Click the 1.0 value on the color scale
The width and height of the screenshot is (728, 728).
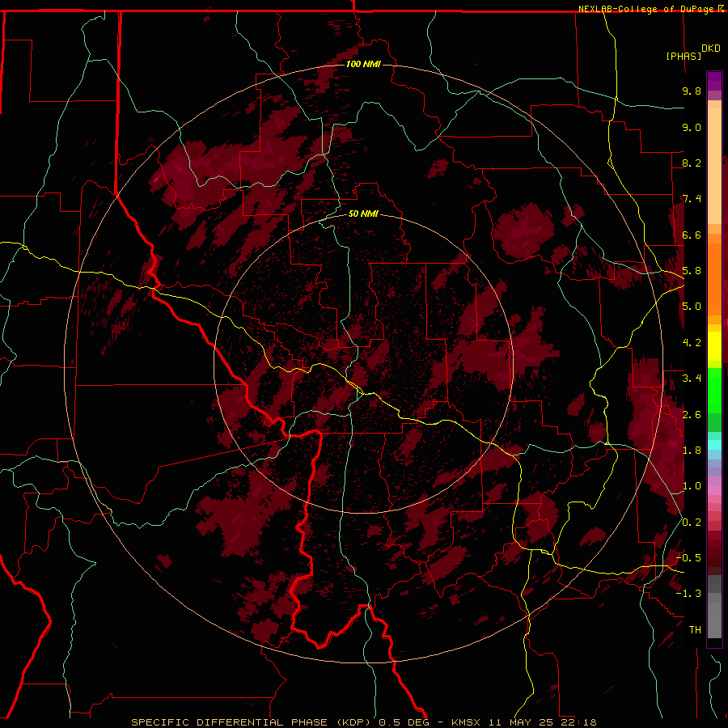pyautogui.click(x=692, y=486)
